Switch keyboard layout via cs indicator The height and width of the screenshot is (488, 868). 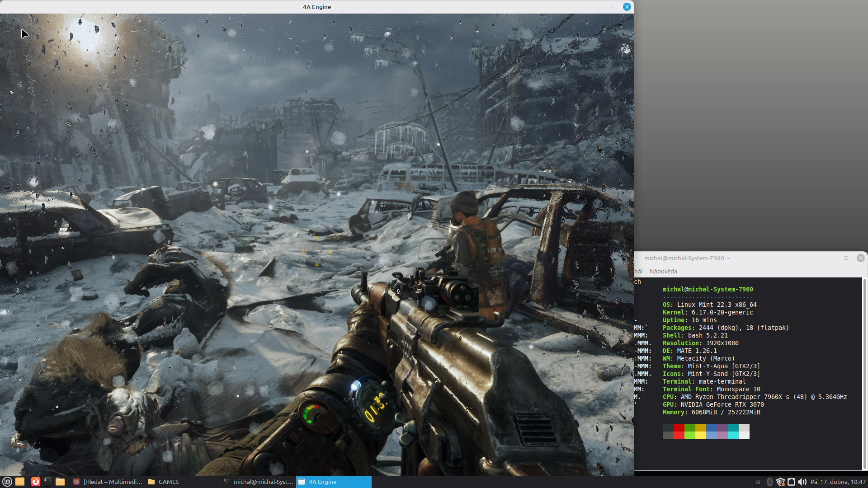[x=758, y=482]
